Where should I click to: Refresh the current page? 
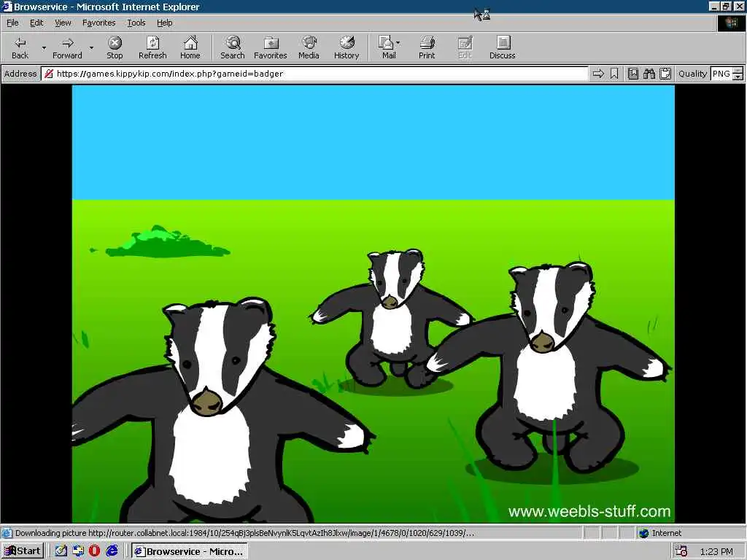click(x=152, y=47)
